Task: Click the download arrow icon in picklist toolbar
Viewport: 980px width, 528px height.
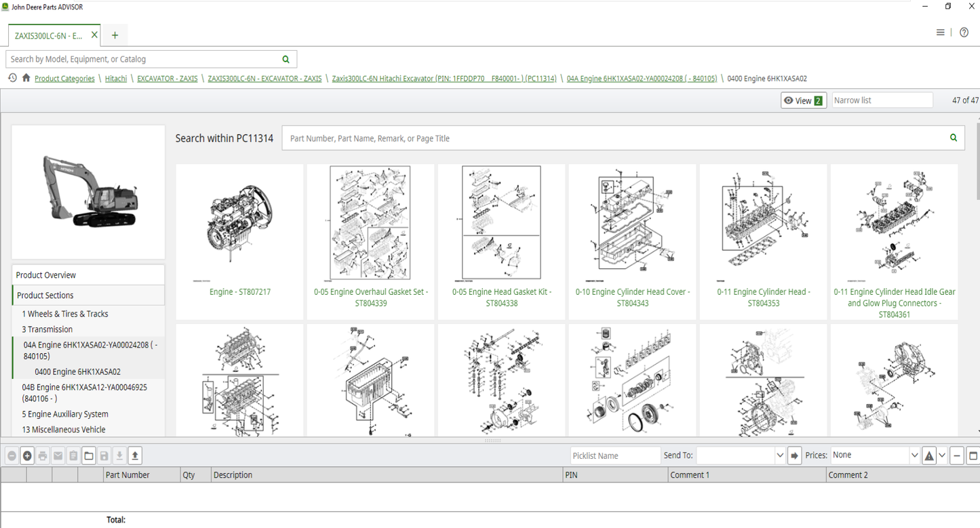Action: click(x=119, y=456)
